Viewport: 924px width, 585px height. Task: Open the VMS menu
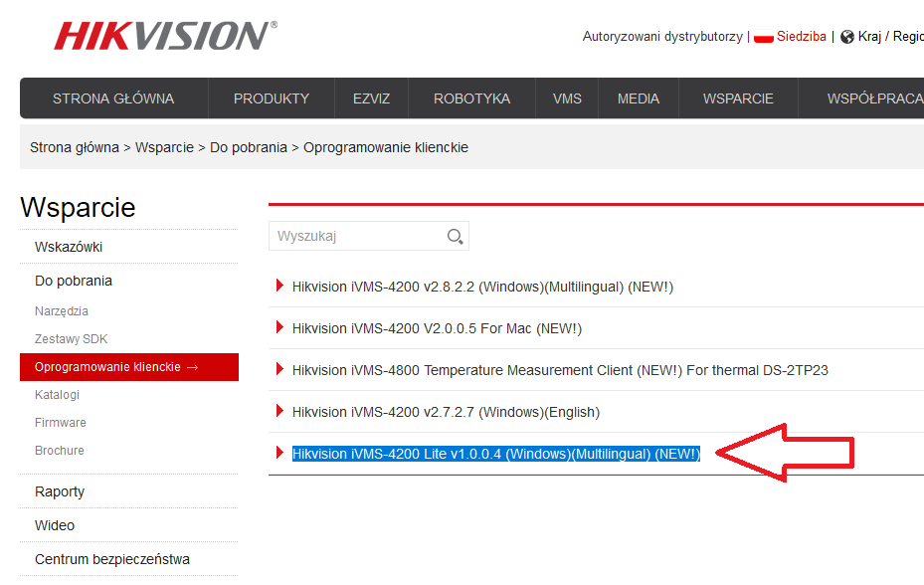(x=567, y=98)
